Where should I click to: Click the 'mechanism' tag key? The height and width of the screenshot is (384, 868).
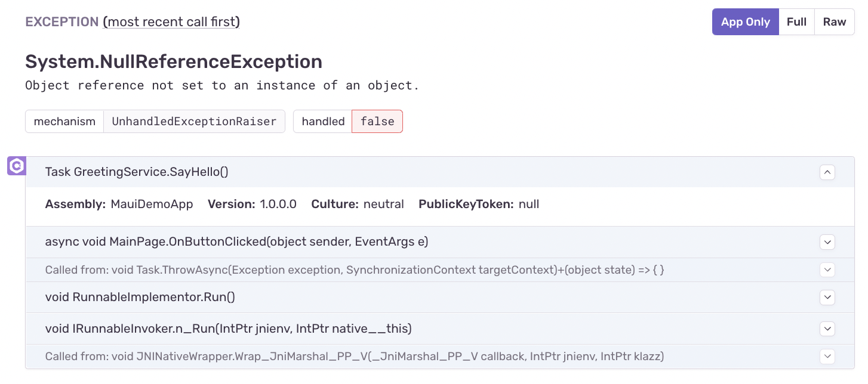click(x=64, y=122)
